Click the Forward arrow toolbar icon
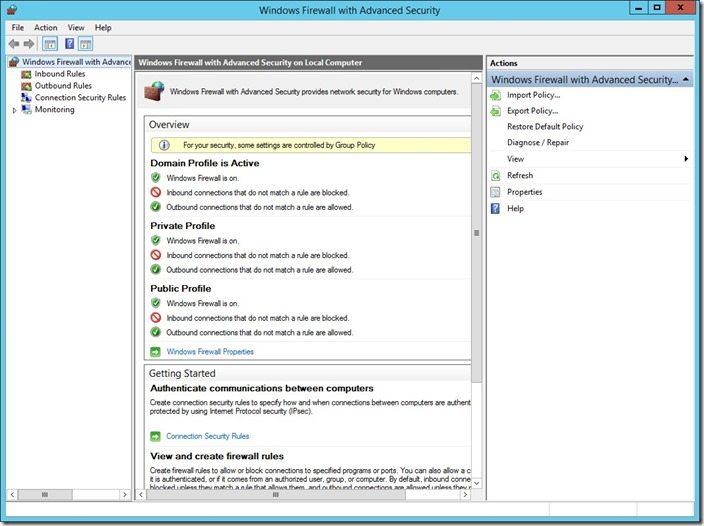The width and height of the screenshot is (704, 526). click(29, 44)
